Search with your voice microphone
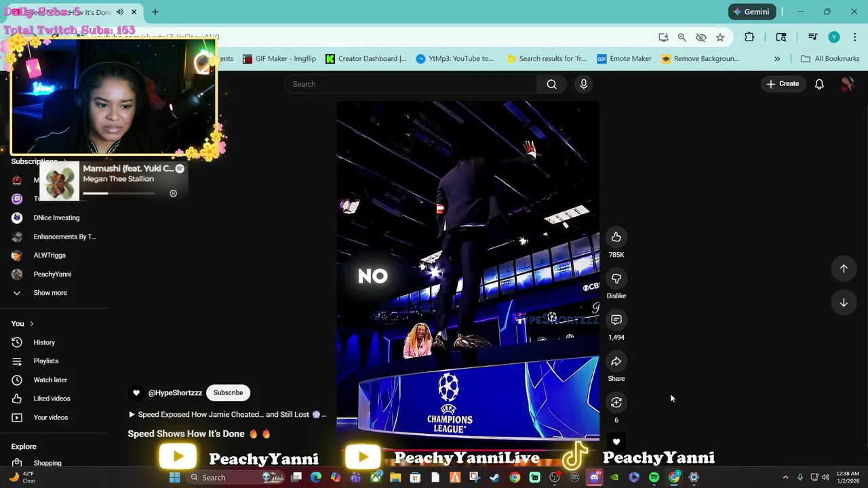 pyautogui.click(x=583, y=84)
